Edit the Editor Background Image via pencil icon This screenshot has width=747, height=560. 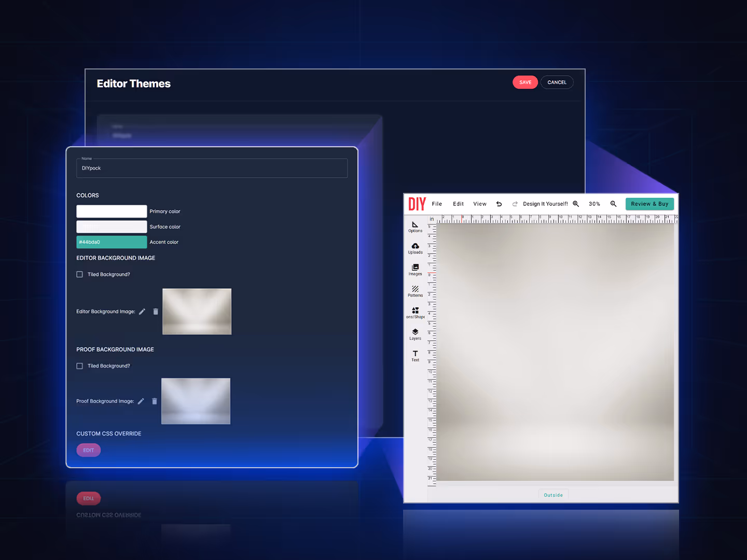tap(142, 311)
